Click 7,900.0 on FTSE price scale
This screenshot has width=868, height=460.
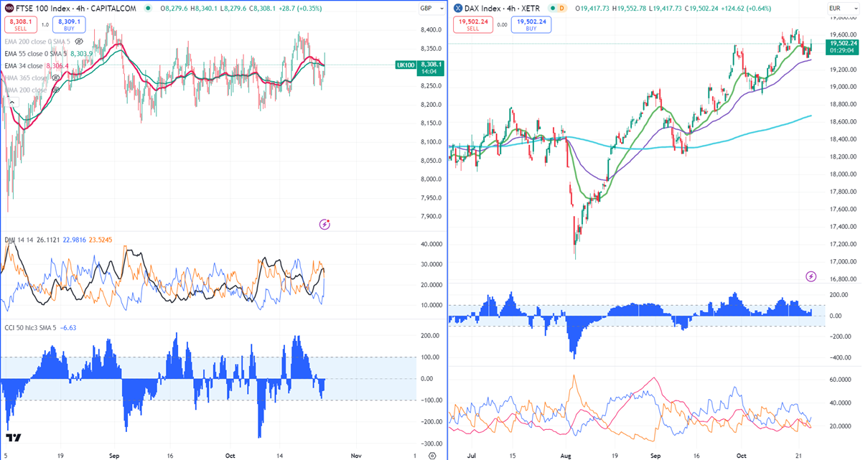[431, 217]
